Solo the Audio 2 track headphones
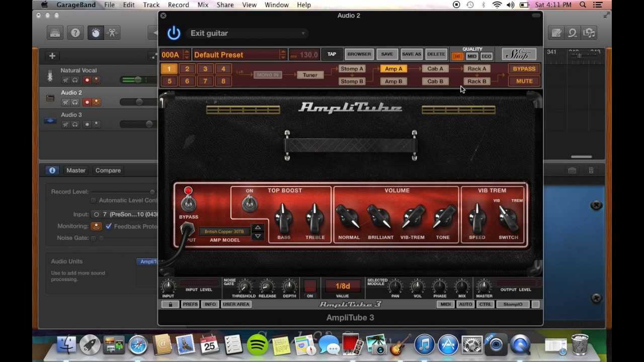The height and width of the screenshot is (362, 644). pos(75,103)
